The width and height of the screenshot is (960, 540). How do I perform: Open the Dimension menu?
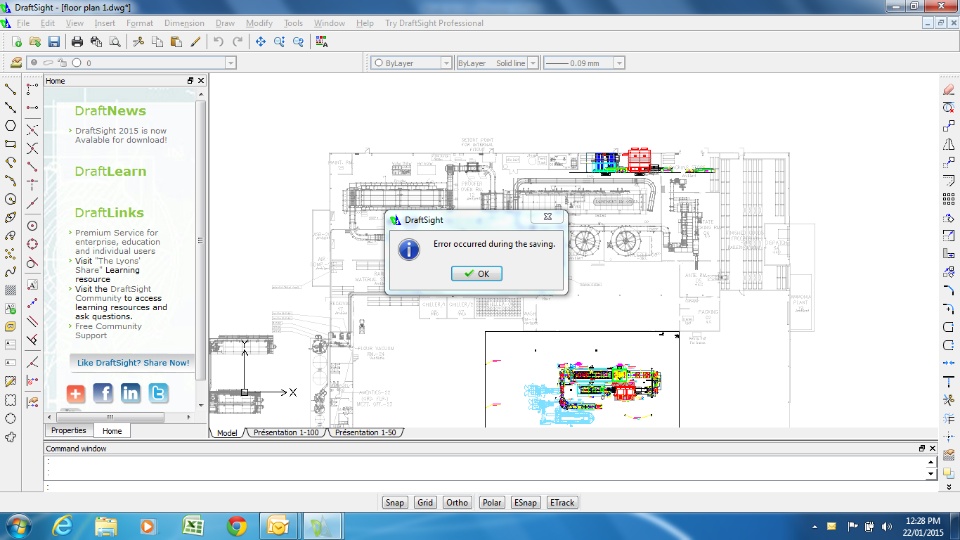pos(184,23)
